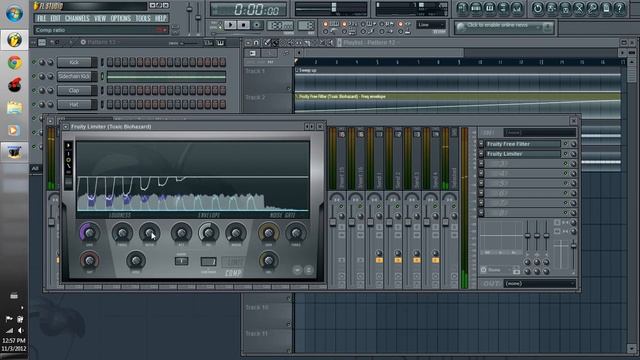Click the FL Studio taskbar icon
640x360 pixels.
[x=14, y=40]
